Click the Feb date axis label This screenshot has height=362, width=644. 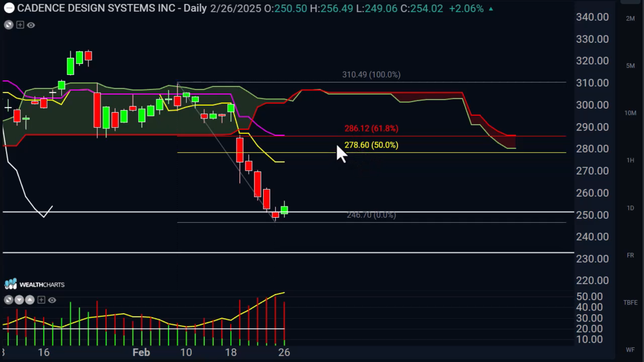tap(141, 352)
